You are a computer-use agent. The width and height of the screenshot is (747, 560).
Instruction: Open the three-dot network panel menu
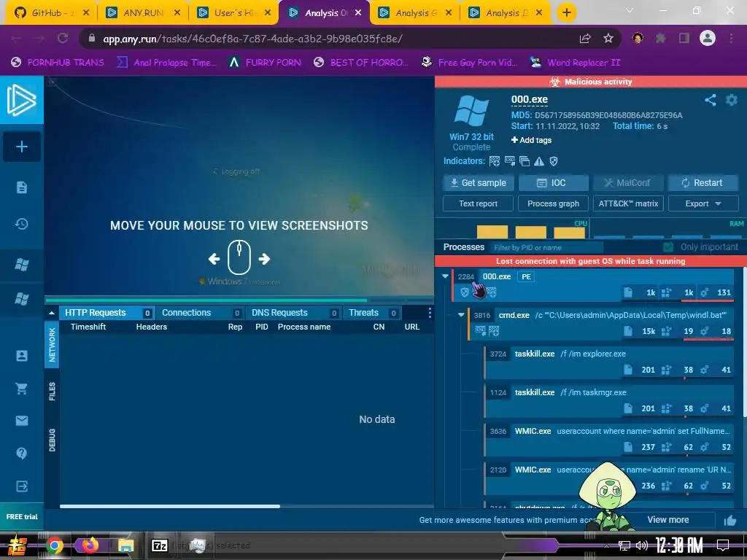coord(429,312)
